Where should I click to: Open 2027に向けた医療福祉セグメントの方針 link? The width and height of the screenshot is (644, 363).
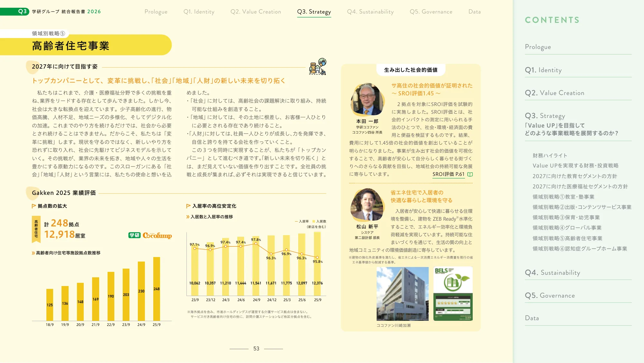(x=580, y=186)
